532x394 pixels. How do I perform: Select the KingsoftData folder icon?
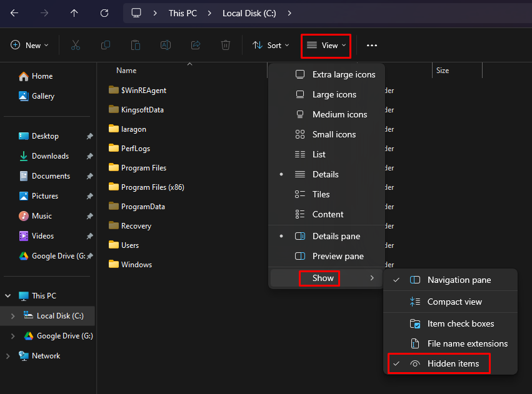click(114, 109)
